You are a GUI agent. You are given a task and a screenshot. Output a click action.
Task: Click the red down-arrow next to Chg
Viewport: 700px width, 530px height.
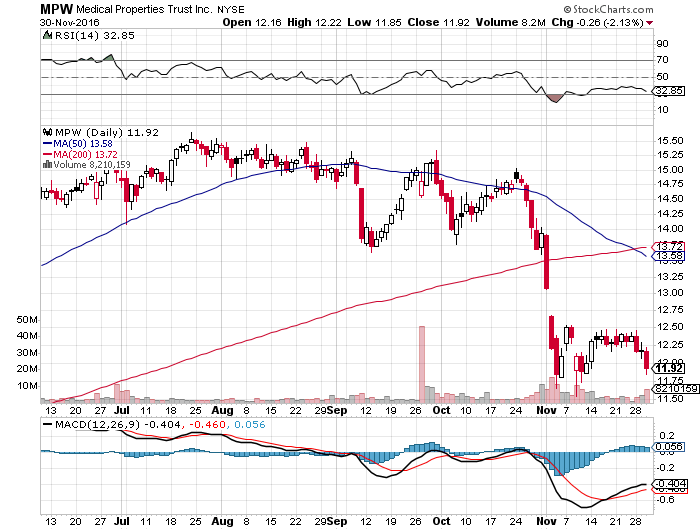click(649, 23)
